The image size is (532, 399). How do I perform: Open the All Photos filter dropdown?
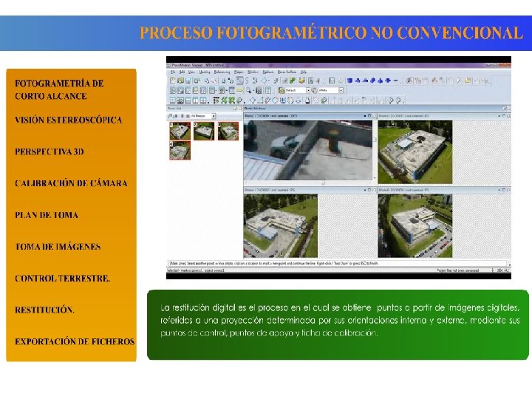[x=214, y=116]
